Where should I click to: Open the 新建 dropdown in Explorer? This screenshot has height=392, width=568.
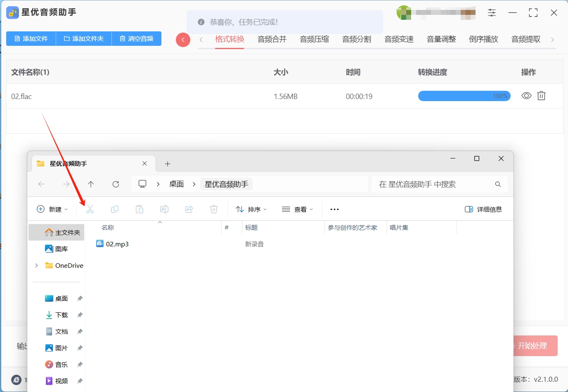[x=52, y=209]
